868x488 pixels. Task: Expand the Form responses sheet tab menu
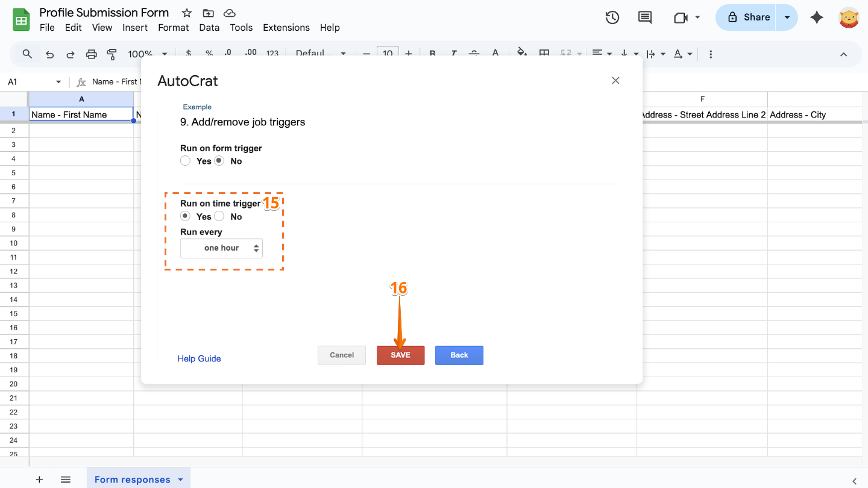pos(180,480)
